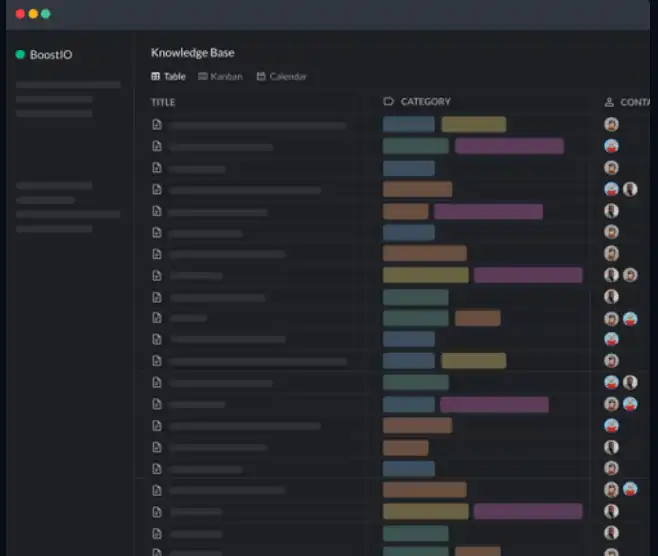
Task: Click the contact avatar in eleventh row
Action: coord(611,339)
